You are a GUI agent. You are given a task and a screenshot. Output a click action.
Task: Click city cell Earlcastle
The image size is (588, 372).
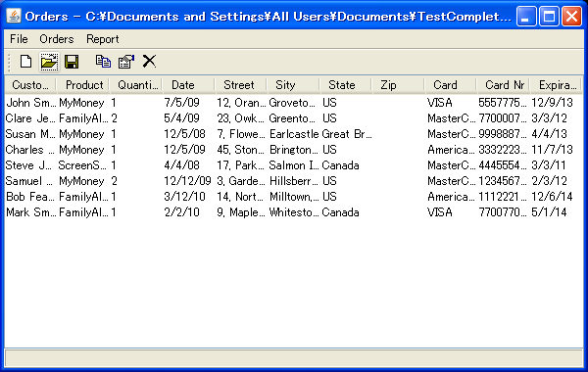(x=294, y=134)
